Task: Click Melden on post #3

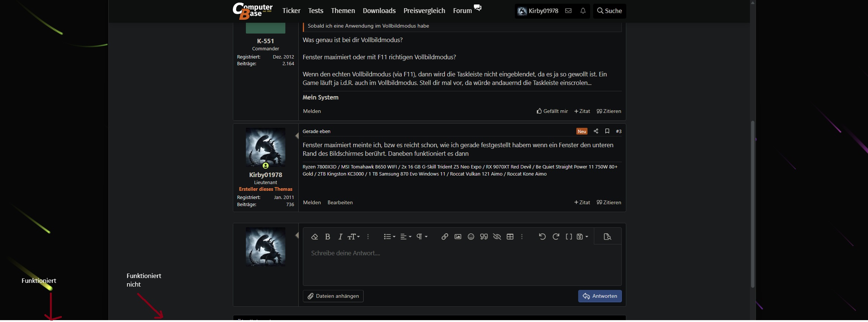Action: point(312,202)
